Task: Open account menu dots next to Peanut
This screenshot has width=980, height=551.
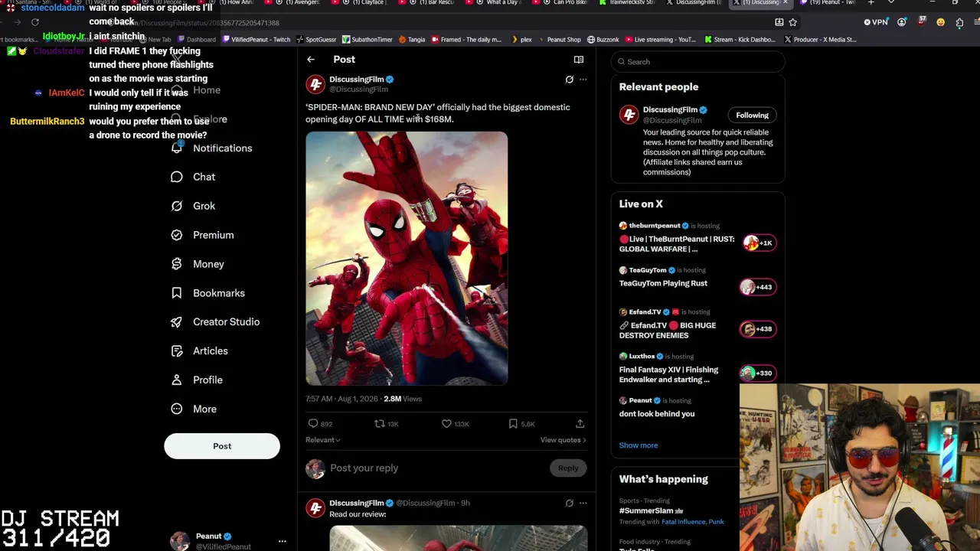Action: 282,542
